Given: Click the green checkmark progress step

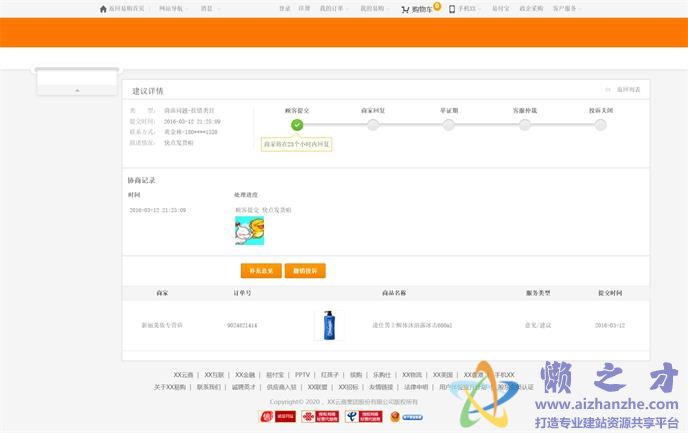Looking at the screenshot, I should [297, 125].
